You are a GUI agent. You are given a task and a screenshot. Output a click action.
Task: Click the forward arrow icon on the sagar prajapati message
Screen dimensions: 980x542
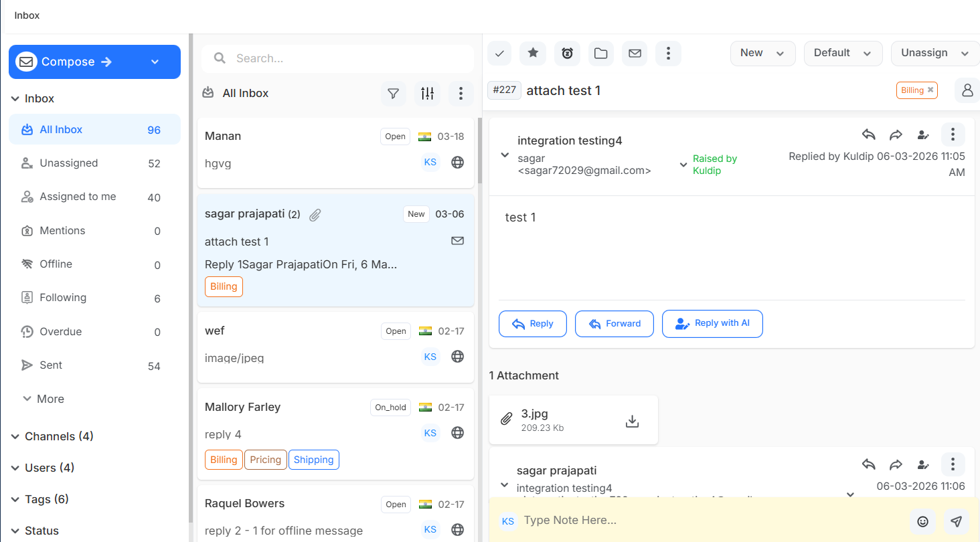896,464
